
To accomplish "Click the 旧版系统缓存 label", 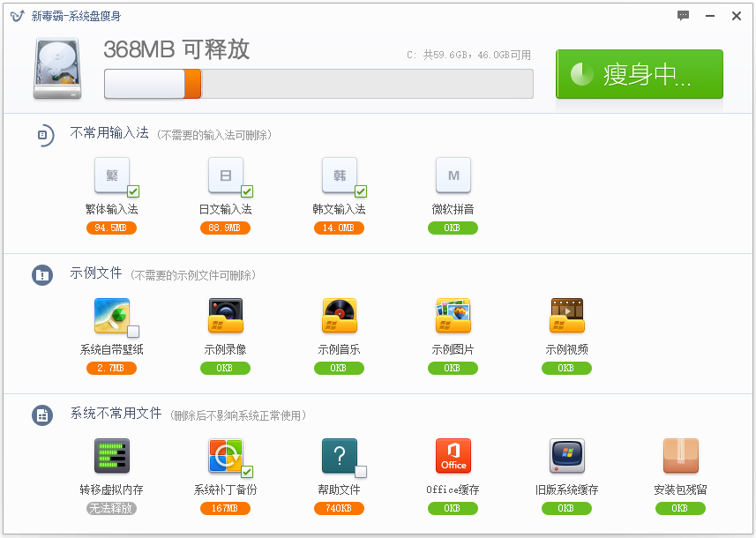I will [566, 489].
